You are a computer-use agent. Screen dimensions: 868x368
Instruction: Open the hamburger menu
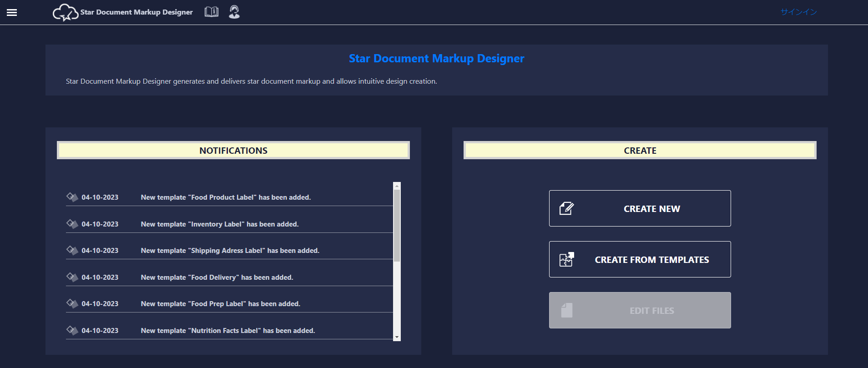pyautogui.click(x=12, y=12)
